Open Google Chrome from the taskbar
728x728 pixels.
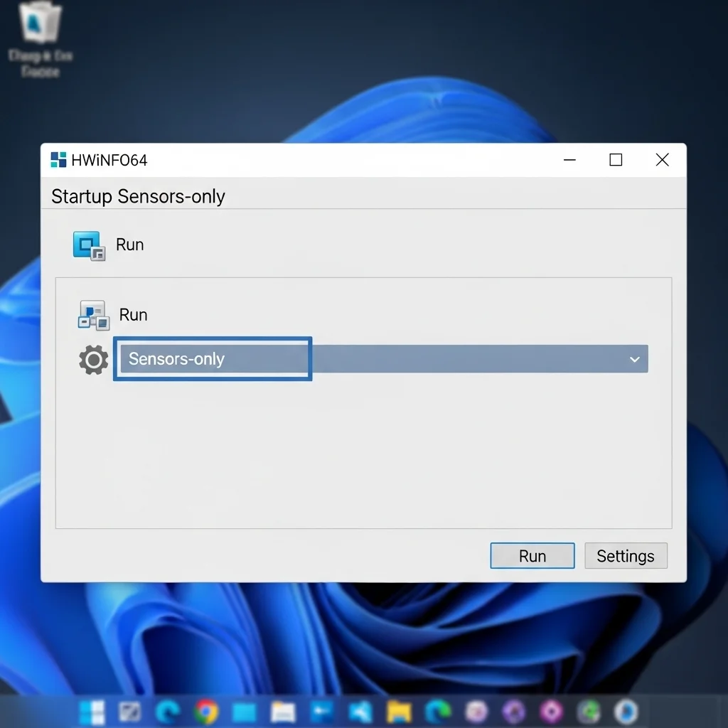pos(206,711)
